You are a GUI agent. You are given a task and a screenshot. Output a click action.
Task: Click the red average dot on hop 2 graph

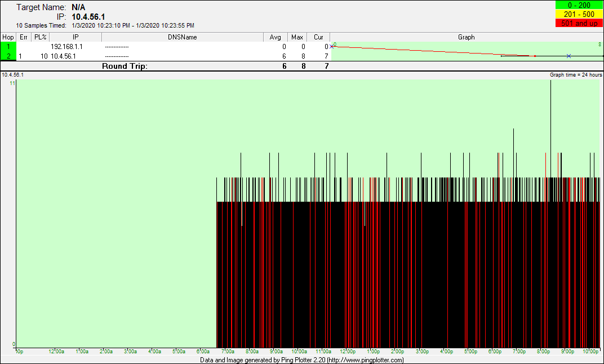pyautogui.click(x=535, y=56)
